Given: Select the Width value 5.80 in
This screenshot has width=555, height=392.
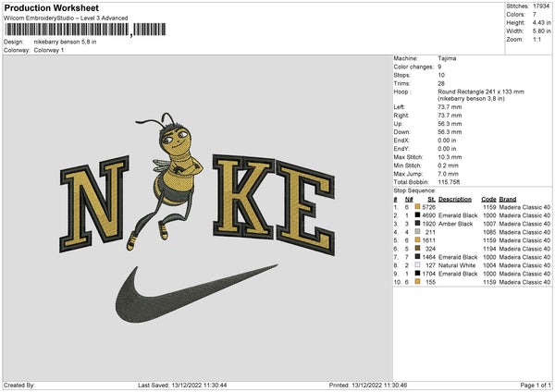Looking at the screenshot, I should 541,31.
